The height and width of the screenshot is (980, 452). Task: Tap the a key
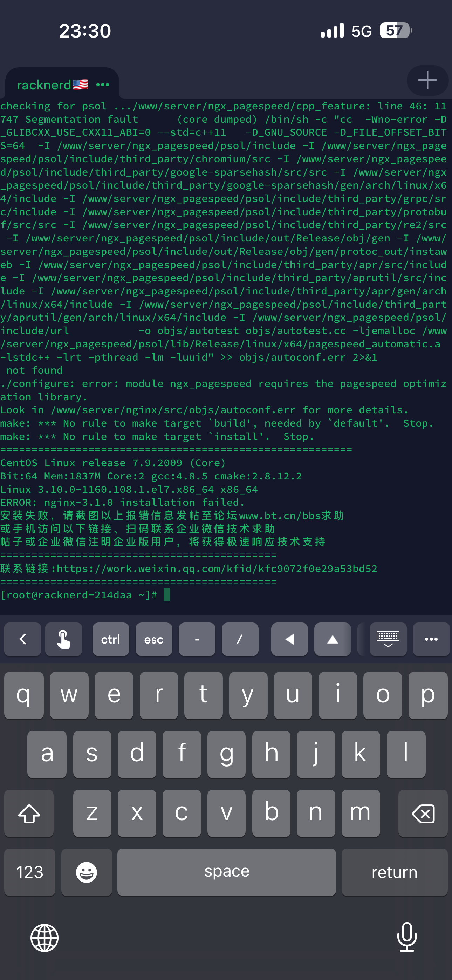pos(47,754)
